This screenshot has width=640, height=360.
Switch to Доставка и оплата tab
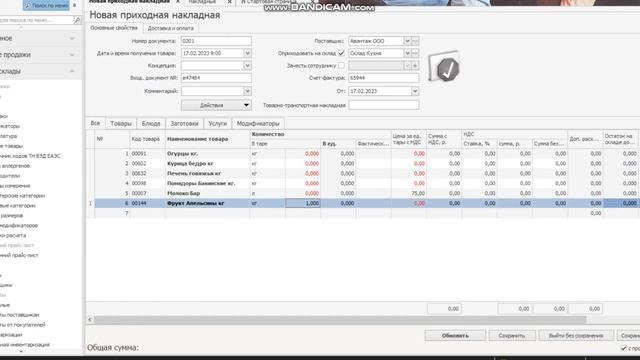tap(171, 29)
